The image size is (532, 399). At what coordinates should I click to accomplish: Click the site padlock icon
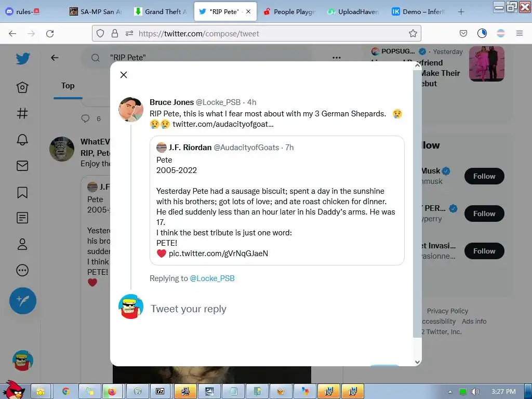pyautogui.click(x=115, y=33)
